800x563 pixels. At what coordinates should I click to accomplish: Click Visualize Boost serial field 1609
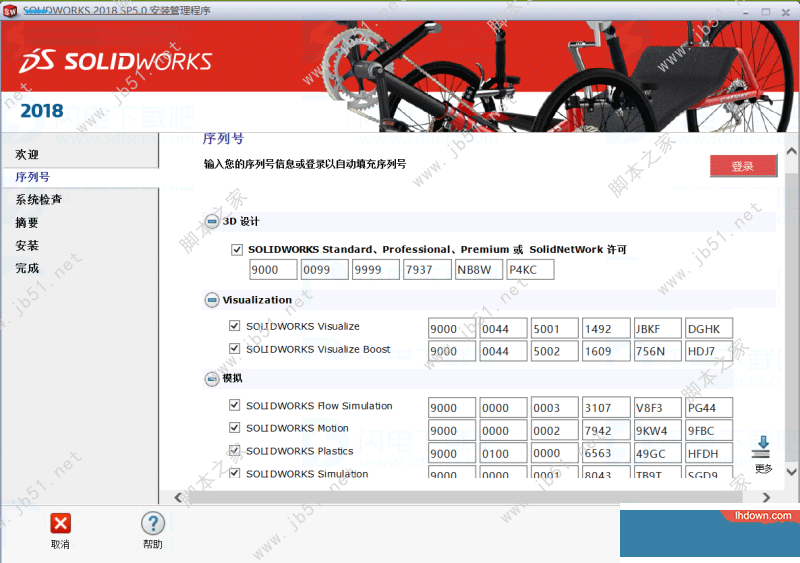pyautogui.click(x=606, y=351)
